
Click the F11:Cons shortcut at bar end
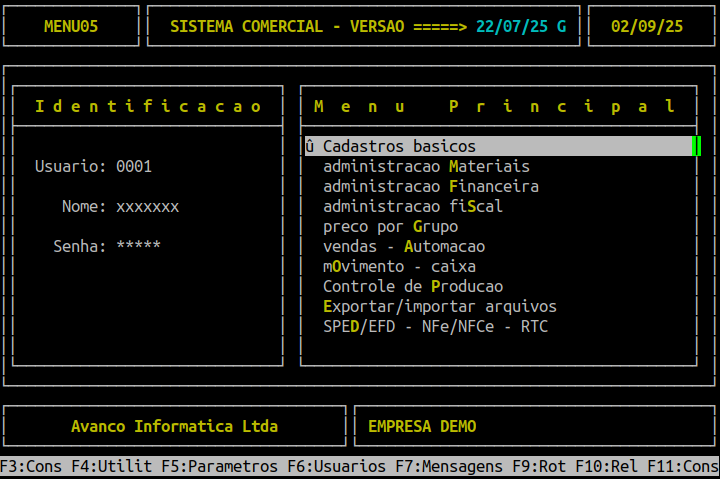click(x=683, y=467)
